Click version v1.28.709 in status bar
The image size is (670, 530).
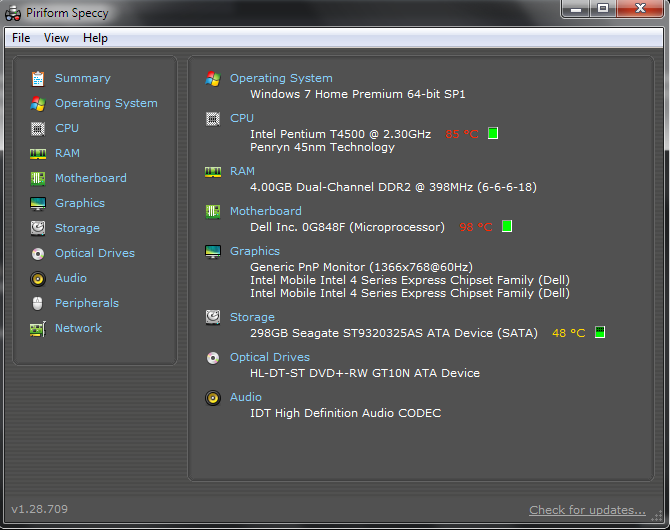pos(39,509)
